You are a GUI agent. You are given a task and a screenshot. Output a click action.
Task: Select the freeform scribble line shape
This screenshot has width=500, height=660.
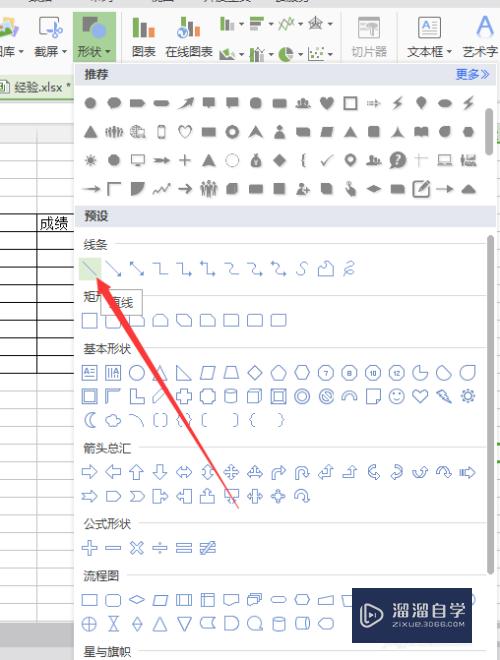click(x=349, y=269)
